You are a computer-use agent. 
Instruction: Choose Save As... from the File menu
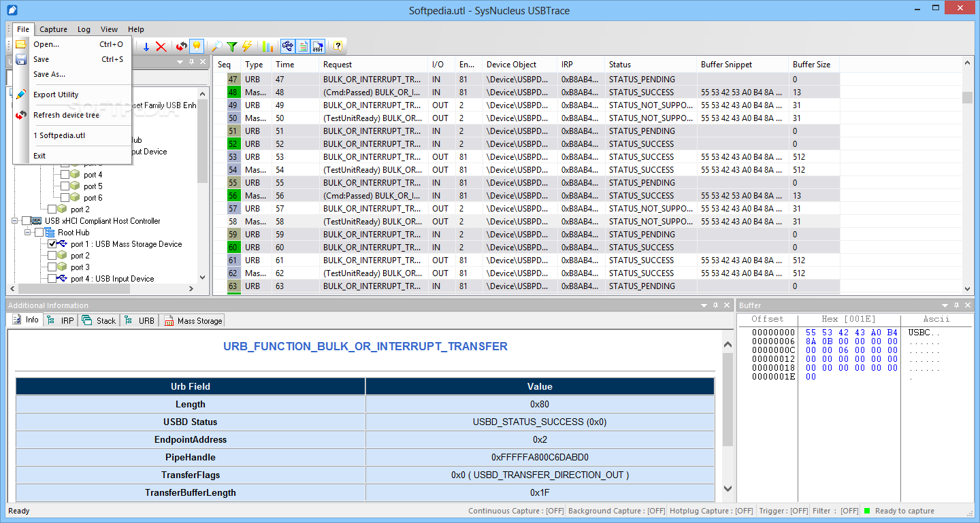72,74
